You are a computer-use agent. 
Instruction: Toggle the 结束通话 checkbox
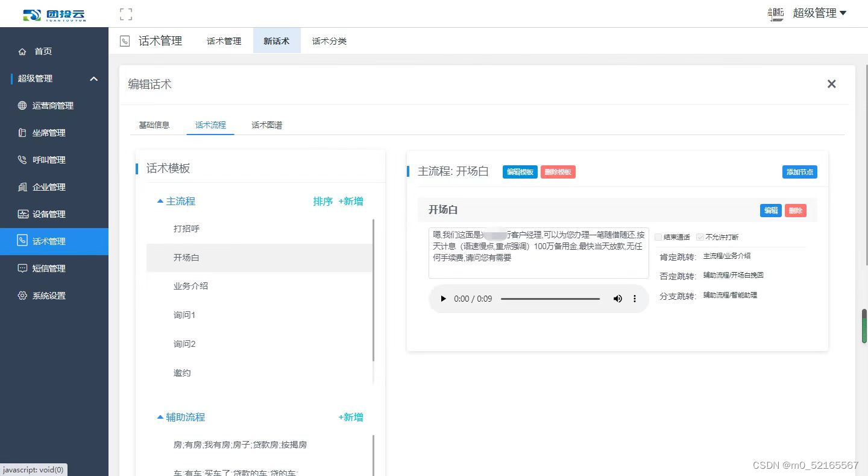[658, 237]
